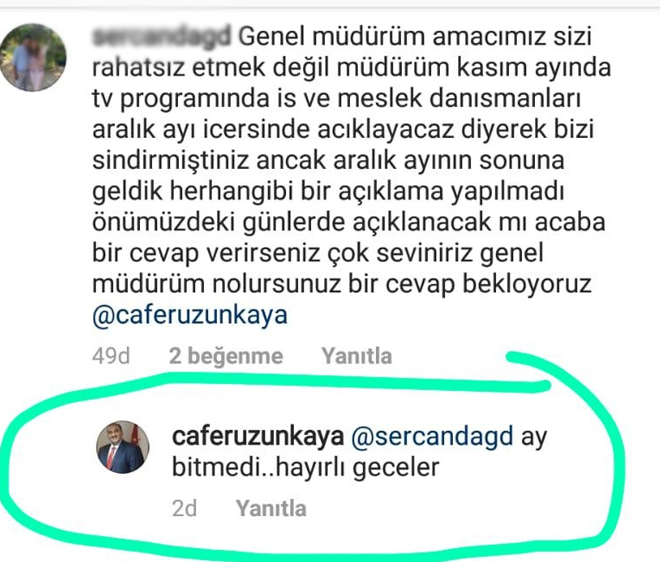The width and height of the screenshot is (660, 562).
Task: Open the bold caferuzunkaya username on the reply
Action: (x=258, y=437)
